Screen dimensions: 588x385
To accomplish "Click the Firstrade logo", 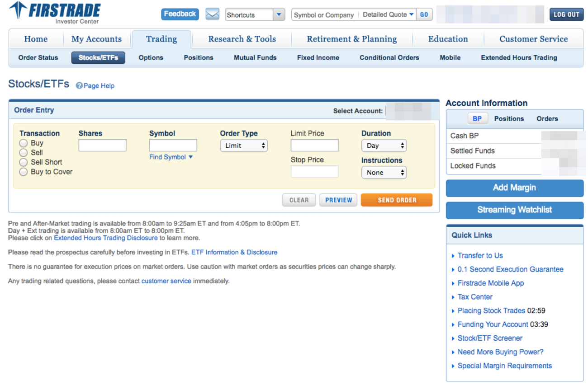I will pos(55,12).
